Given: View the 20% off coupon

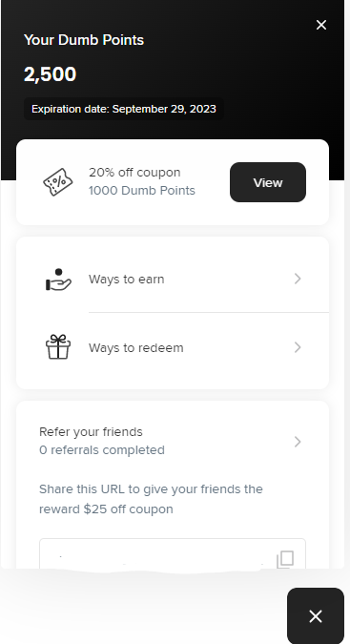Looking at the screenshot, I should click(x=268, y=182).
